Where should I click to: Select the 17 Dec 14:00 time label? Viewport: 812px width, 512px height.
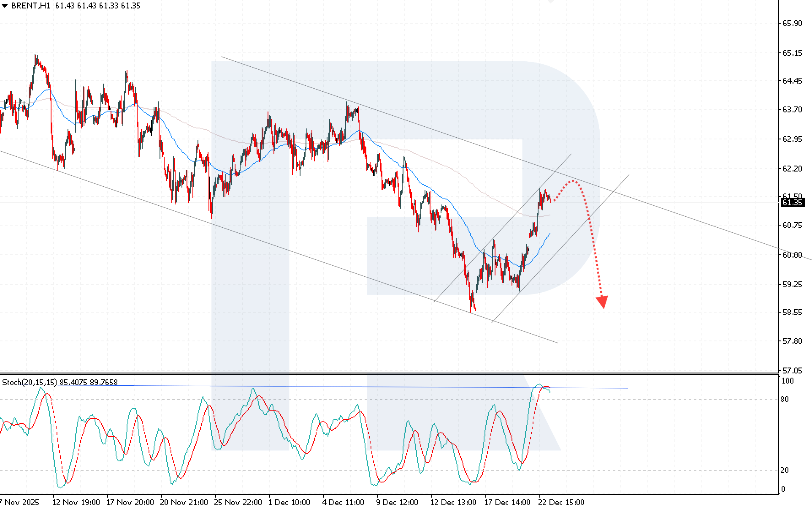pos(507,502)
